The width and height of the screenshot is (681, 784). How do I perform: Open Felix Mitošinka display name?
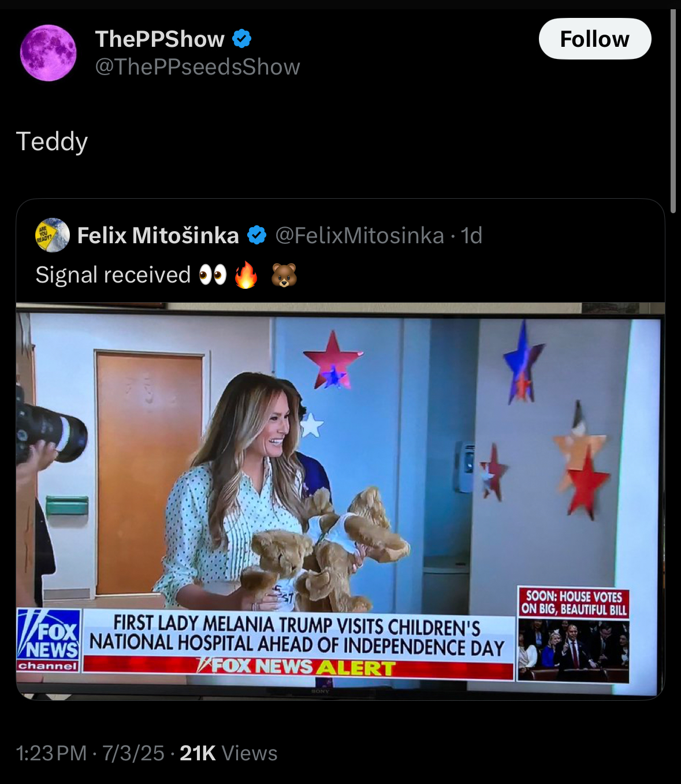pos(158,235)
